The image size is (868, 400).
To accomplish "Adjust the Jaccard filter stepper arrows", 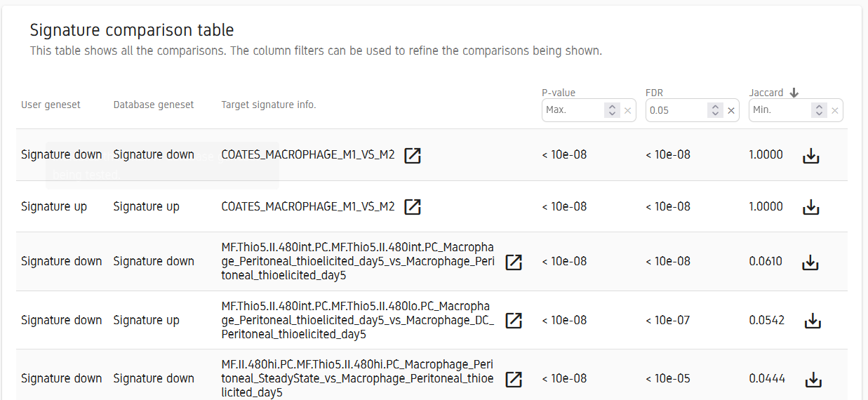I will pyautogui.click(x=819, y=110).
